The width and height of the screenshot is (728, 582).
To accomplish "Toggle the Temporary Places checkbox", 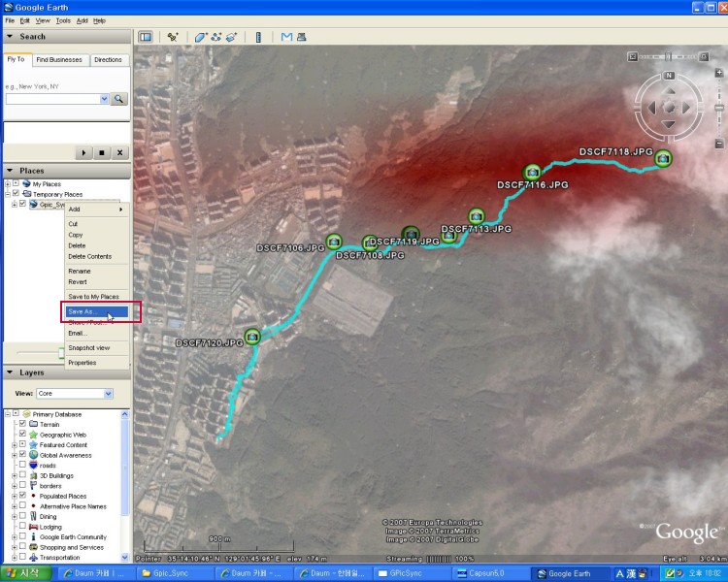I will 16,194.
